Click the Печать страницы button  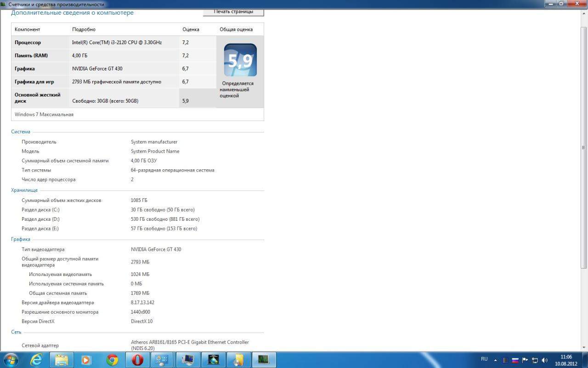click(233, 12)
